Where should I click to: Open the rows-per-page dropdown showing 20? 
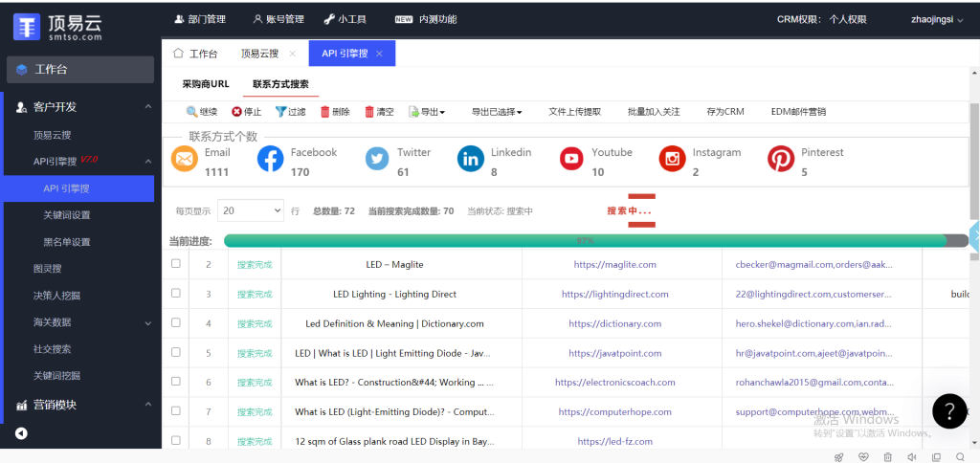[251, 210]
